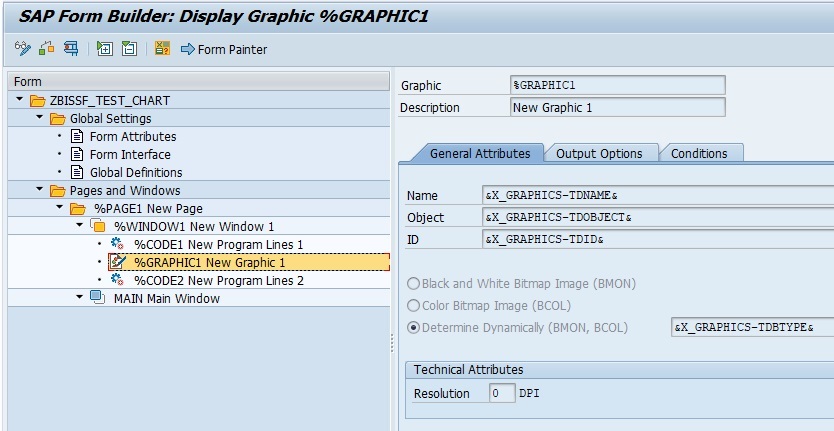The width and height of the screenshot is (834, 431).
Task: Select the %WINDOW1 New Window 1 text
Action: pyautogui.click(x=194, y=227)
